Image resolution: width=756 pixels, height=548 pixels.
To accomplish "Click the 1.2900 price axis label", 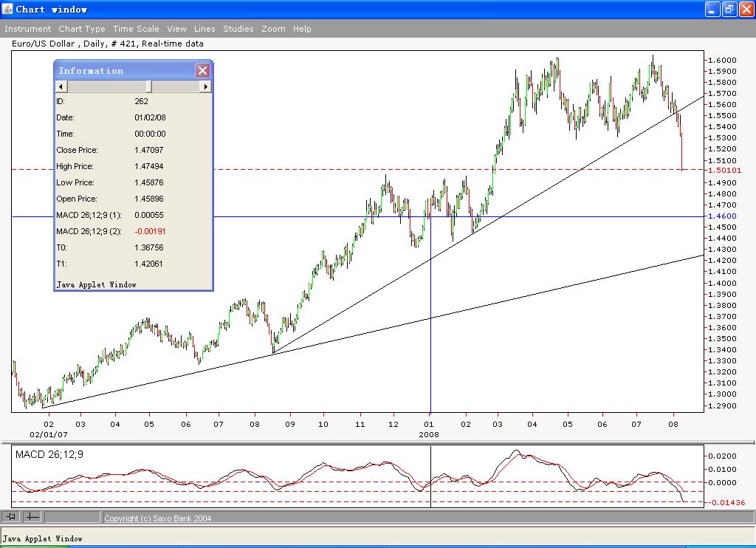I will coord(722,405).
